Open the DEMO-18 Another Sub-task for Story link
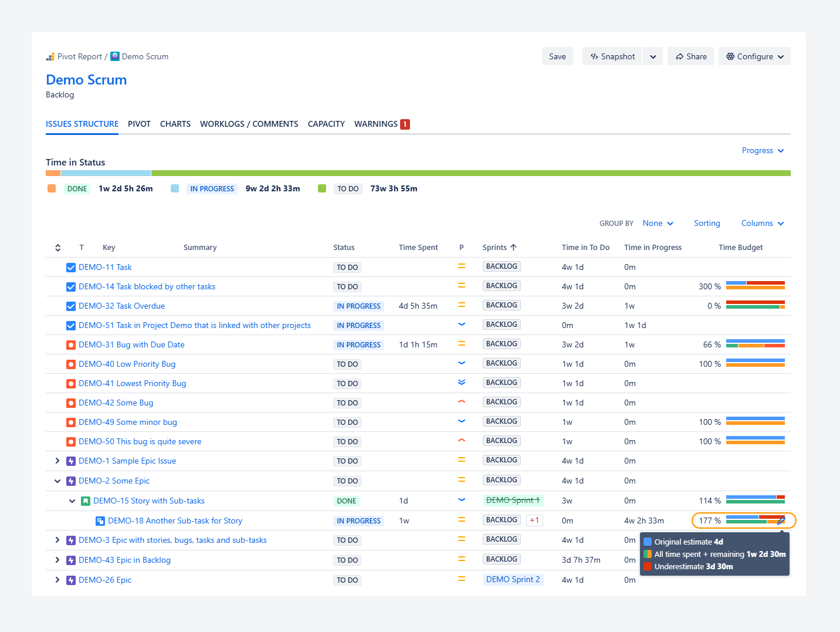 pos(175,521)
